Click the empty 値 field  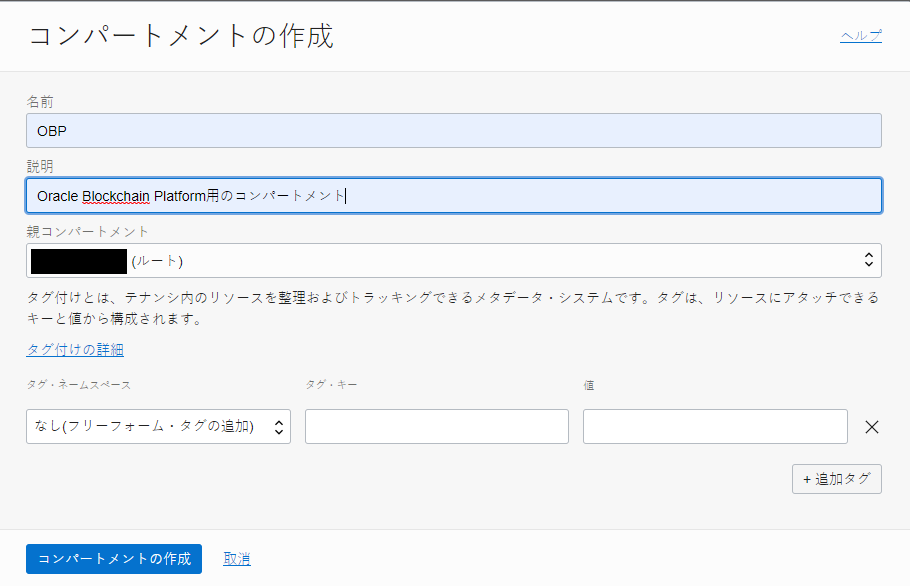click(715, 426)
